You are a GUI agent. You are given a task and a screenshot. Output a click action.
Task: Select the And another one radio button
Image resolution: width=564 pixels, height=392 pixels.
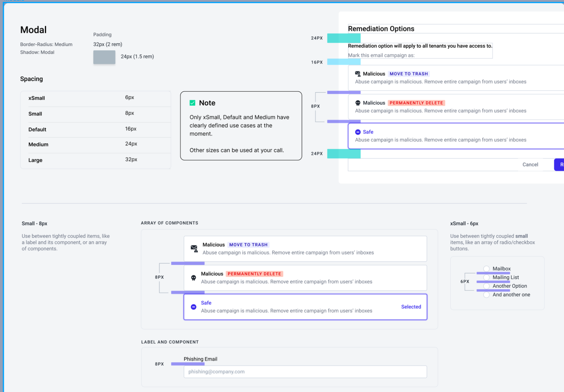486,295
